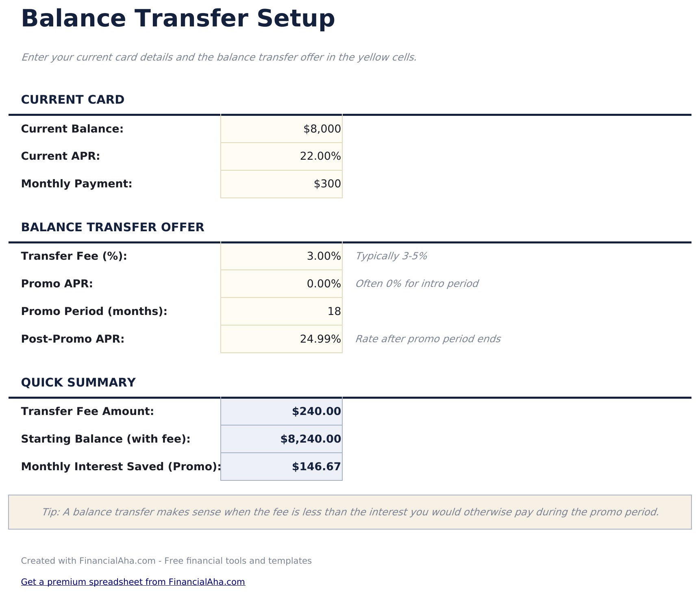The width and height of the screenshot is (700, 595).
Task: Open the premium spreadsheet FinancialAha.com link
Action: [133, 582]
